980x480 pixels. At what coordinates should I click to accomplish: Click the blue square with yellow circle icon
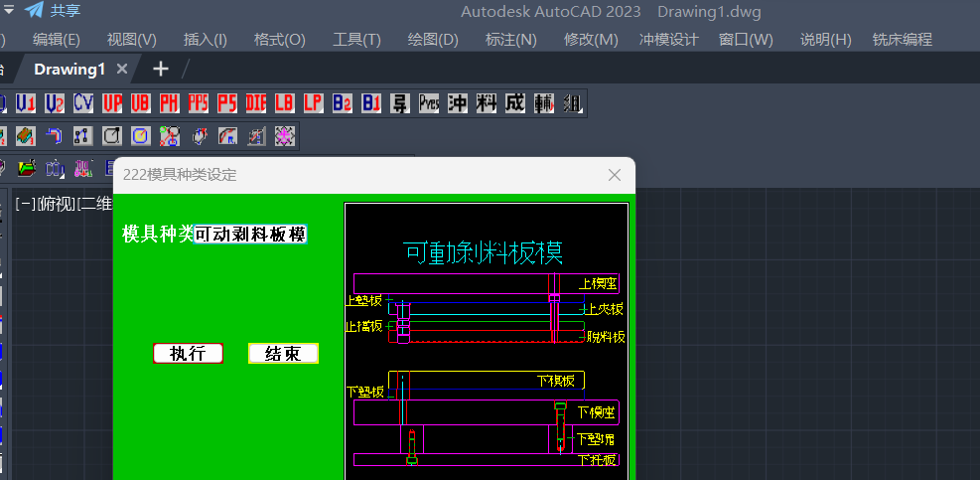pos(141,135)
